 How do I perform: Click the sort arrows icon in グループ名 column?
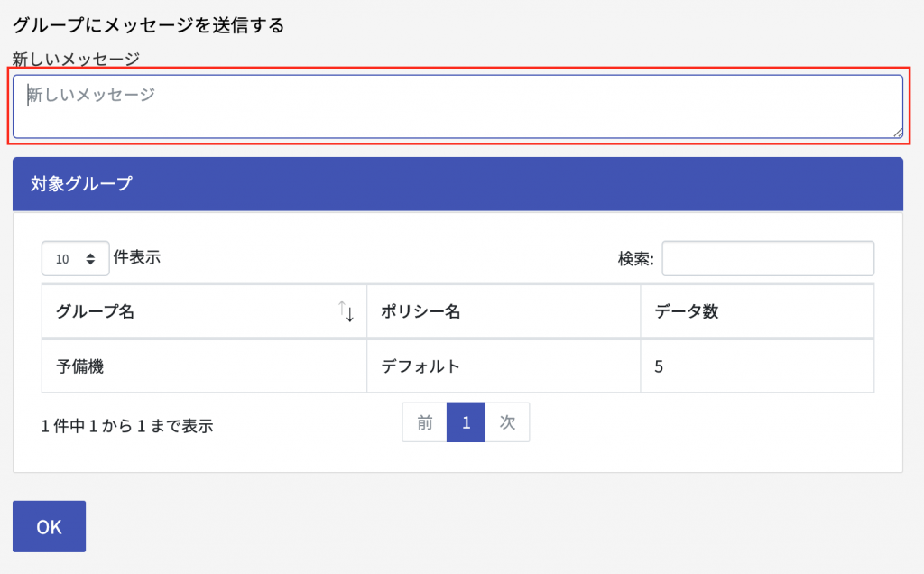point(346,311)
